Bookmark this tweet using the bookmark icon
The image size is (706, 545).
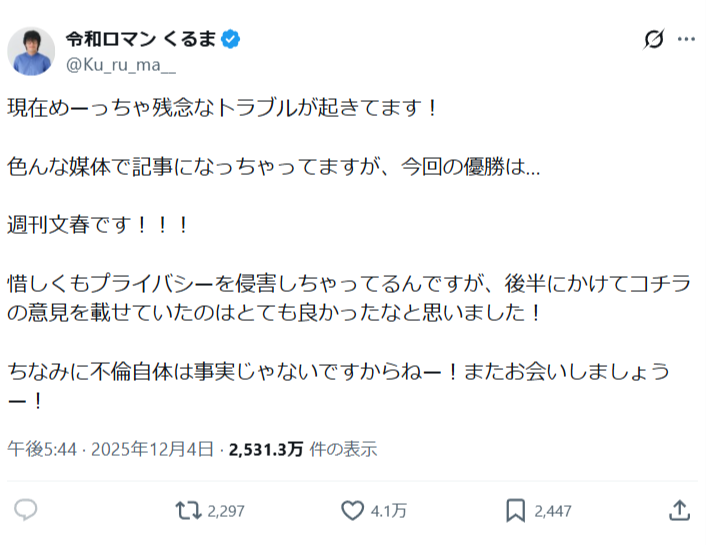click(x=516, y=510)
